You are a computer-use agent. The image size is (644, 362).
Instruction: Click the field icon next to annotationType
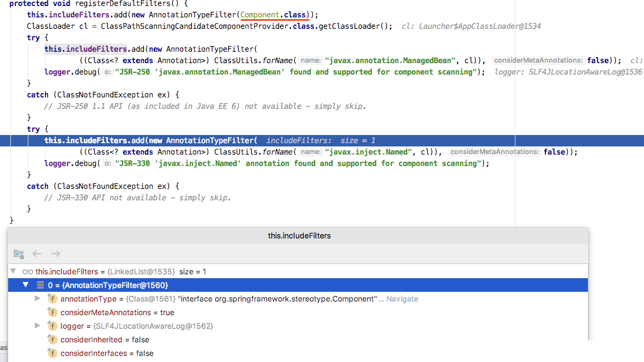[52, 299]
